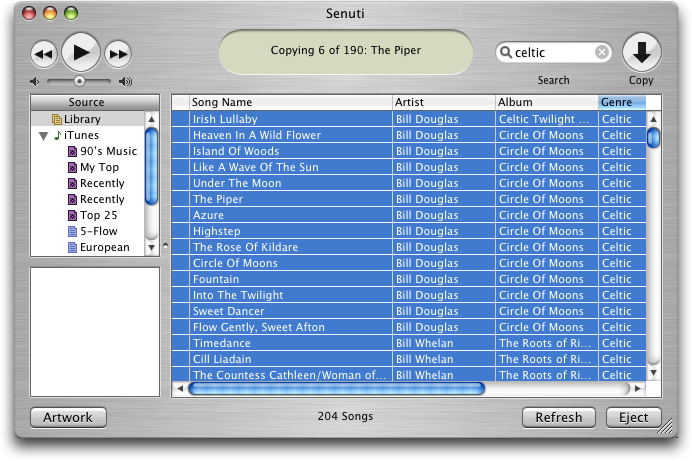This screenshot has width=692, height=461.
Task: Sort by the Genre column header
Action: pyautogui.click(x=622, y=102)
